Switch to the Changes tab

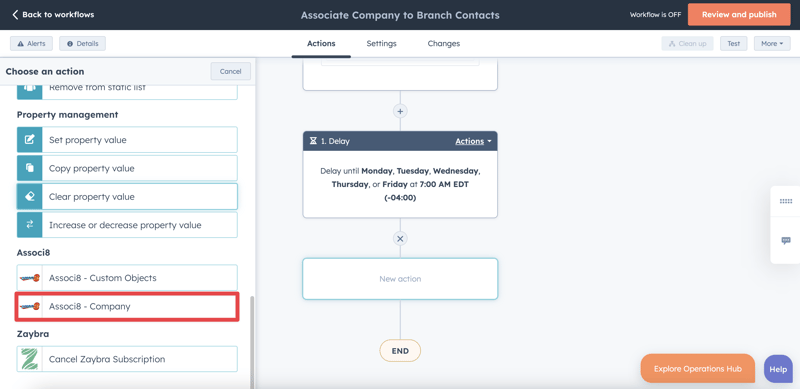443,43
